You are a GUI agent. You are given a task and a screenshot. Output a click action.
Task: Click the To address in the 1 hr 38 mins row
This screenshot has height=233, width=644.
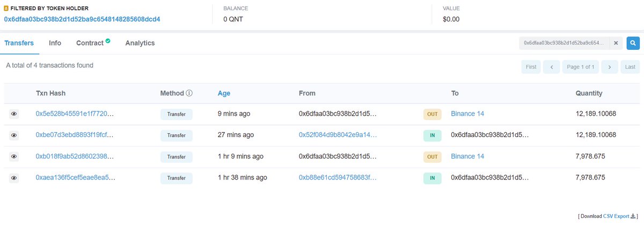(x=490, y=178)
